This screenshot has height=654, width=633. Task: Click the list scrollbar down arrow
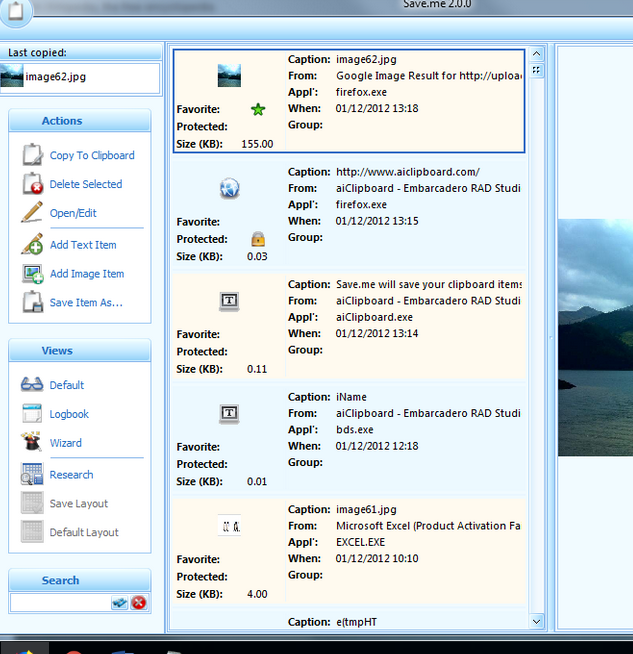pyautogui.click(x=537, y=621)
